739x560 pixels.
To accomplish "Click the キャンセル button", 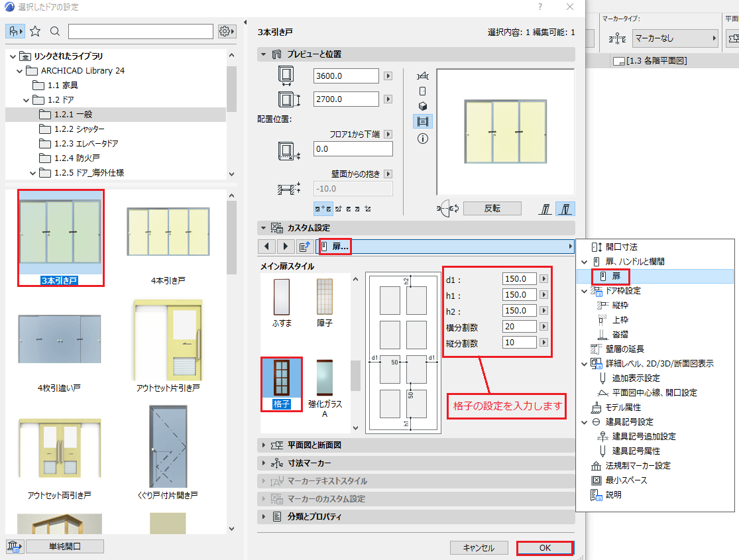I will coord(479,548).
